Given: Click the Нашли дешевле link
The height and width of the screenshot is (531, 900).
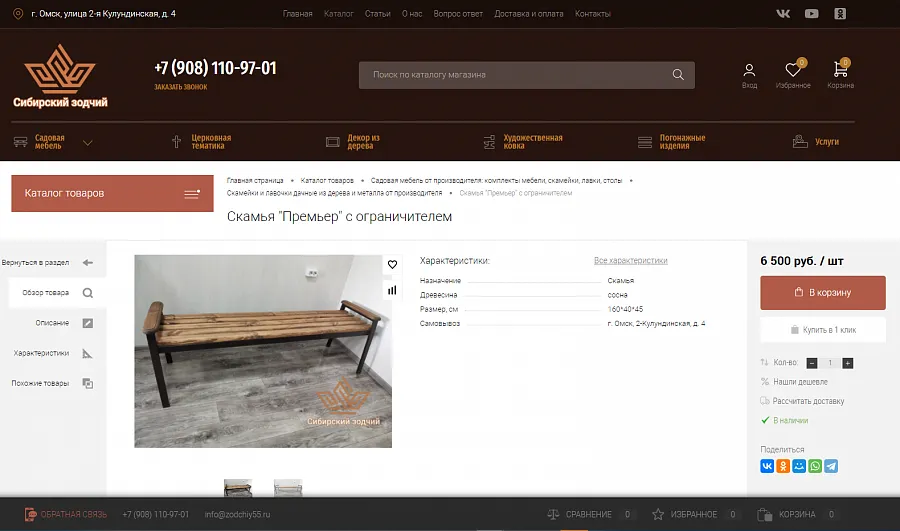Looking at the screenshot, I should pos(800,382).
